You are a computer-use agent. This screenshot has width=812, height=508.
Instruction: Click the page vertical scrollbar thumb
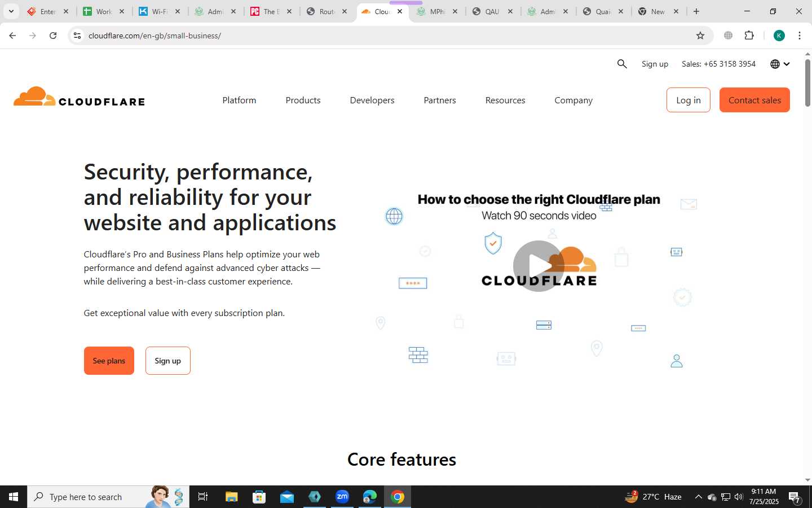[x=807, y=82]
